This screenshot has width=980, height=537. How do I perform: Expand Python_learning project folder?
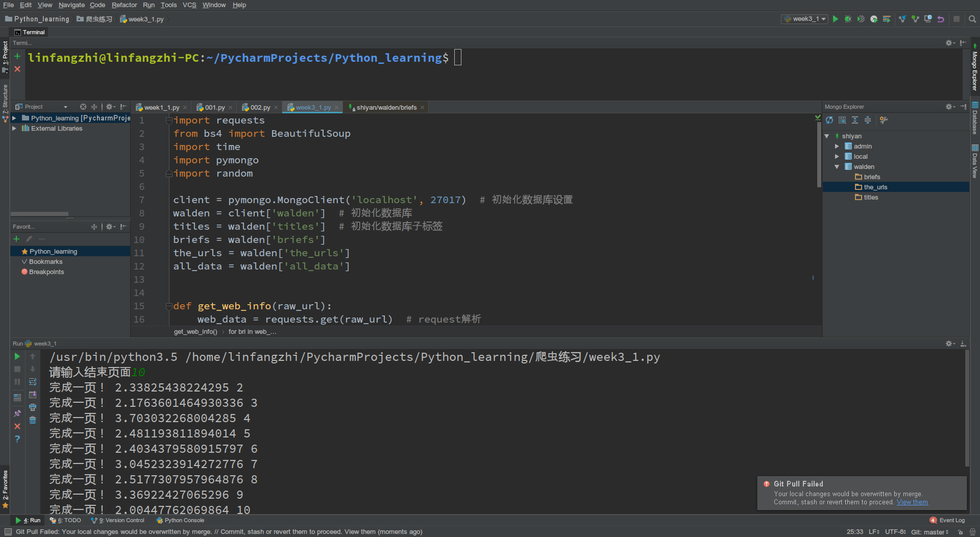pos(14,118)
